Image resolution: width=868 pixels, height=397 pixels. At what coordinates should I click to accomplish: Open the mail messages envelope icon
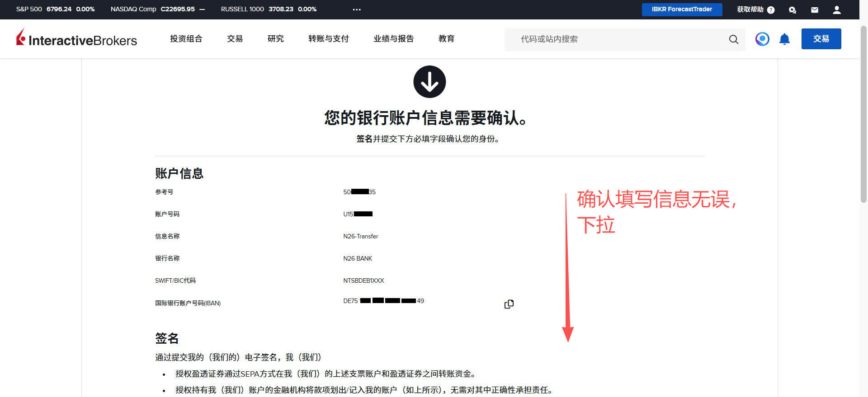pos(815,10)
